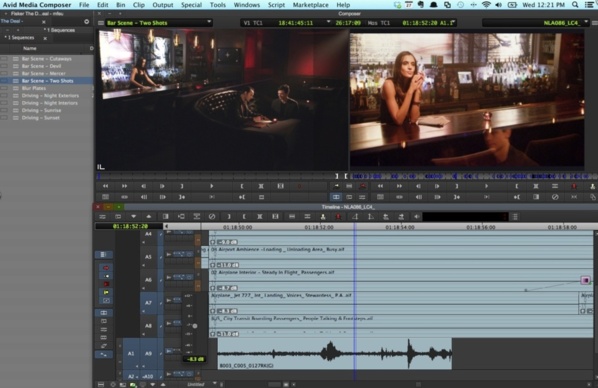Toggle the A8 track selector

148,326
